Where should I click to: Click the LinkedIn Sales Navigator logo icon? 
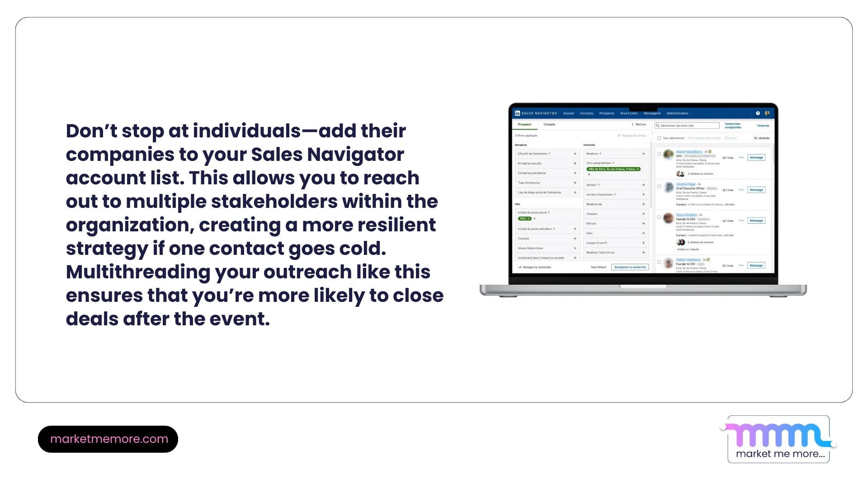pos(518,113)
